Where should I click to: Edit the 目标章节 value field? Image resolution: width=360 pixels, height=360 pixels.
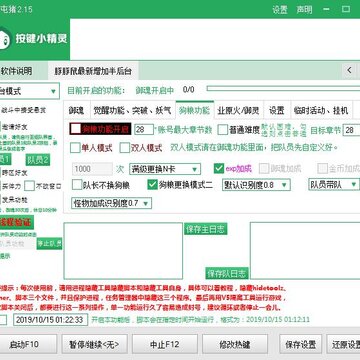point(351,130)
